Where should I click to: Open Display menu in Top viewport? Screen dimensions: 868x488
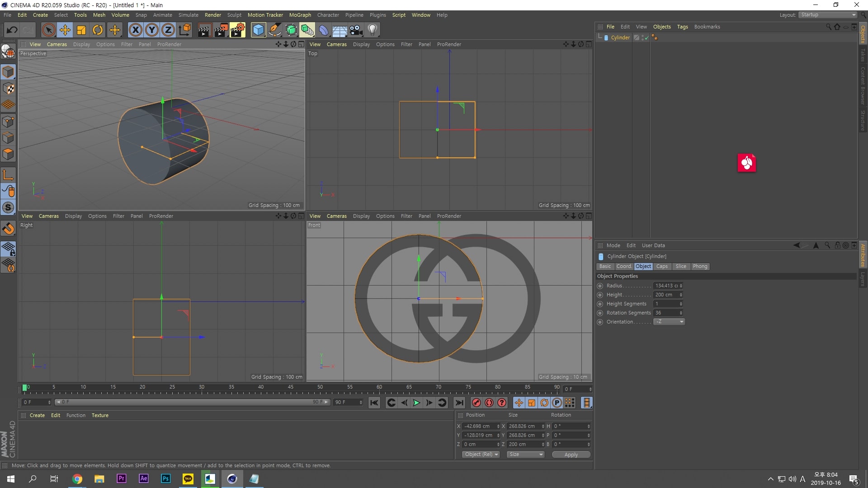point(361,44)
